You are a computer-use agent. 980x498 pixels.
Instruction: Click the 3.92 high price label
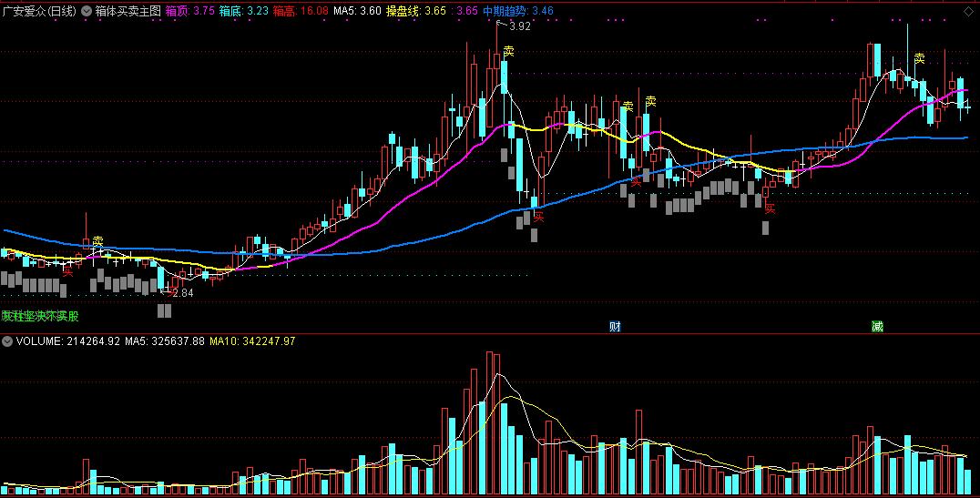(x=520, y=26)
